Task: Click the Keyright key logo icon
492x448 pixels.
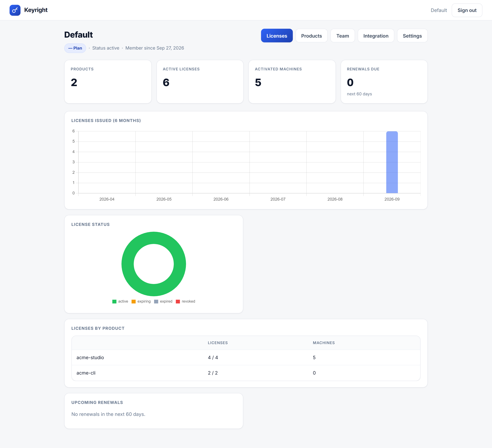Action: click(x=15, y=10)
